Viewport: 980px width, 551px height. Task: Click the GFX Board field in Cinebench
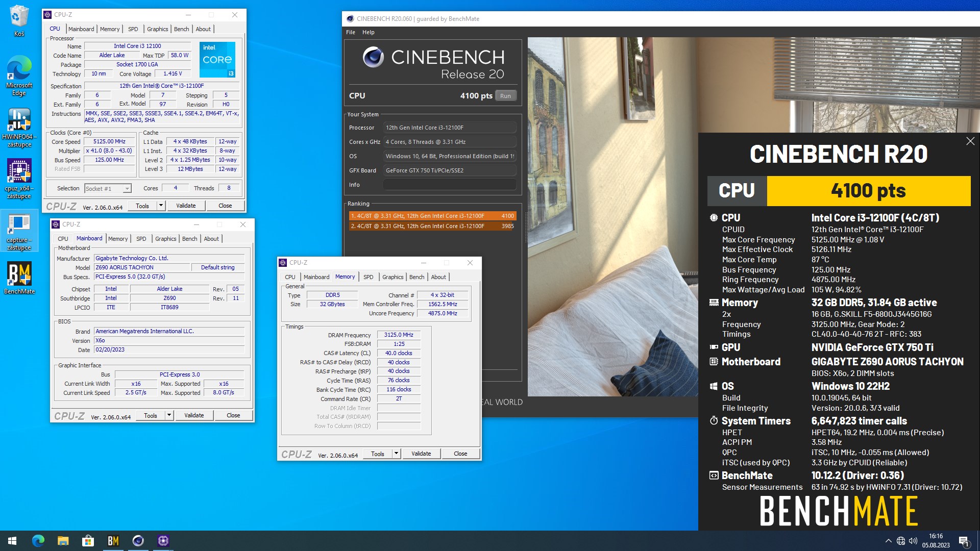(x=450, y=170)
